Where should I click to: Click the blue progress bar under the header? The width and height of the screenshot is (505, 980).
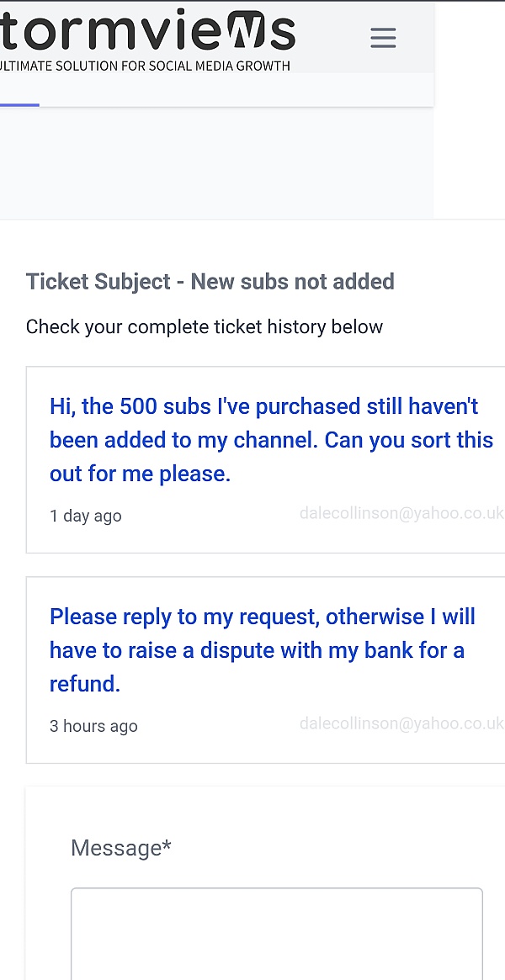[x=19, y=105]
